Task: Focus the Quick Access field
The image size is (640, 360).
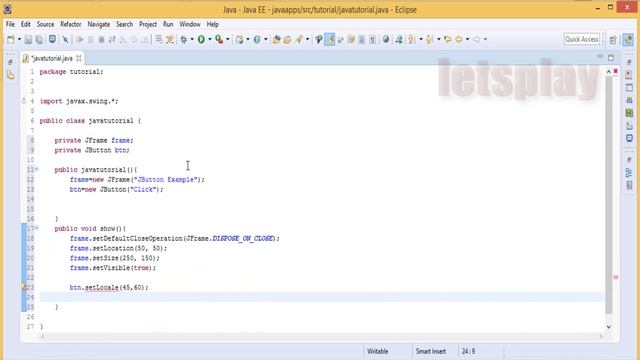Action: coord(582,39)
